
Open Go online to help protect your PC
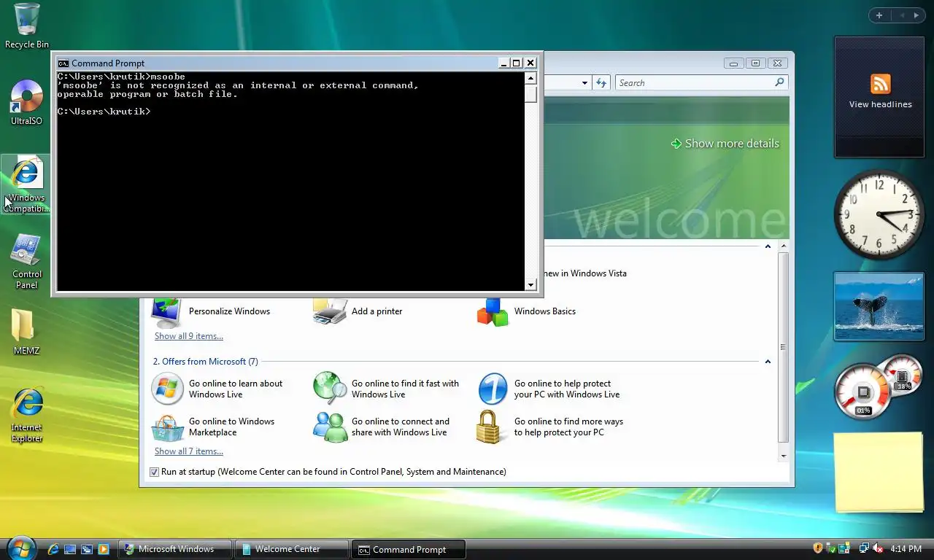pos(549,389)
